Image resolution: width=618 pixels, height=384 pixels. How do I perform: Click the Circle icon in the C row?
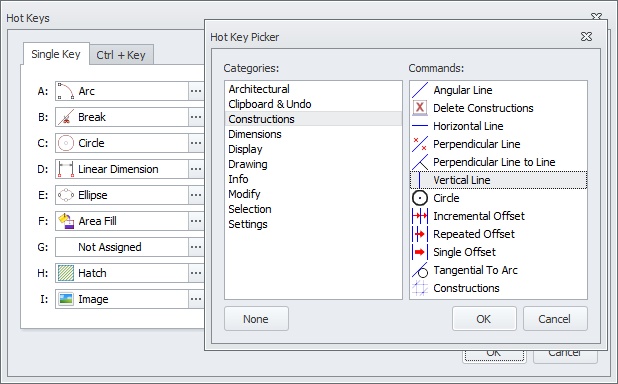click(65, 143)
